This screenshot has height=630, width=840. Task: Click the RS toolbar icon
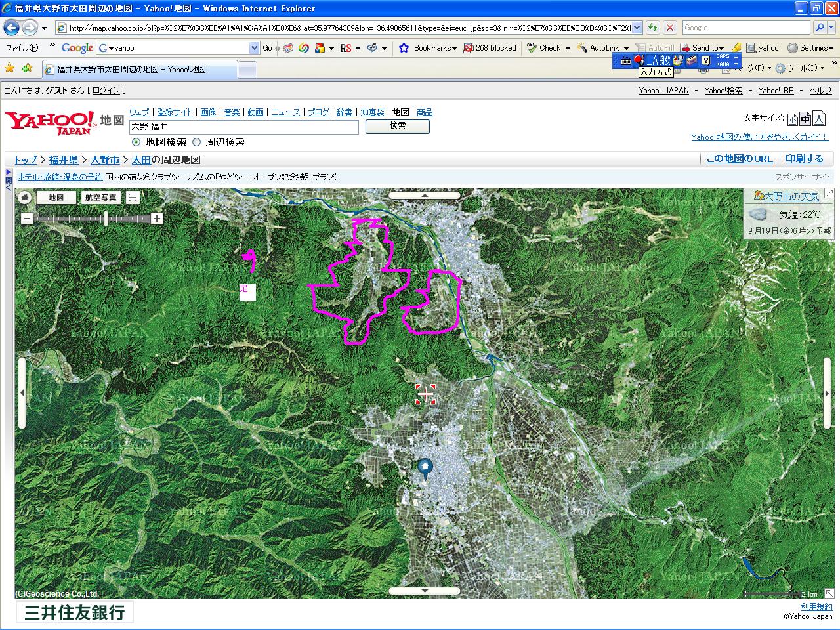[x=346, y=47]
